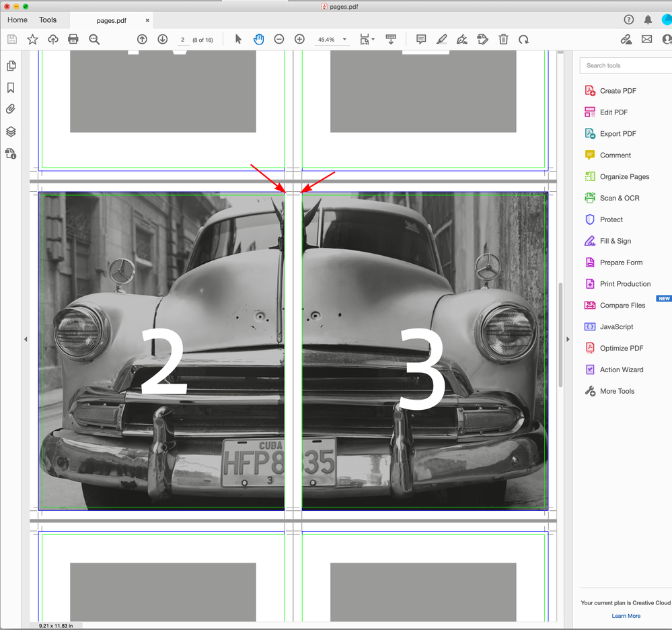Open the Protect tool
The width and height of the screenshot is (672, 630).
pos(604,219)
